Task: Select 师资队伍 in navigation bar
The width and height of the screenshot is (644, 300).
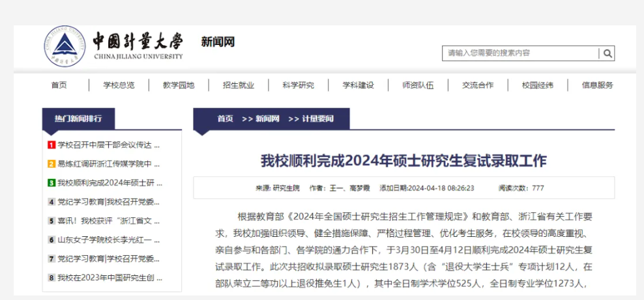Action: point(418,85)
